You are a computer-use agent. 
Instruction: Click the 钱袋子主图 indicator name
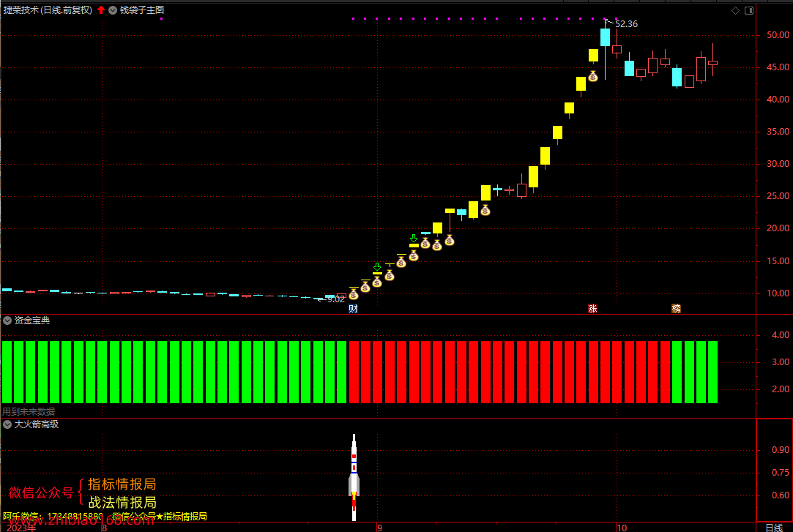(142, 10)
